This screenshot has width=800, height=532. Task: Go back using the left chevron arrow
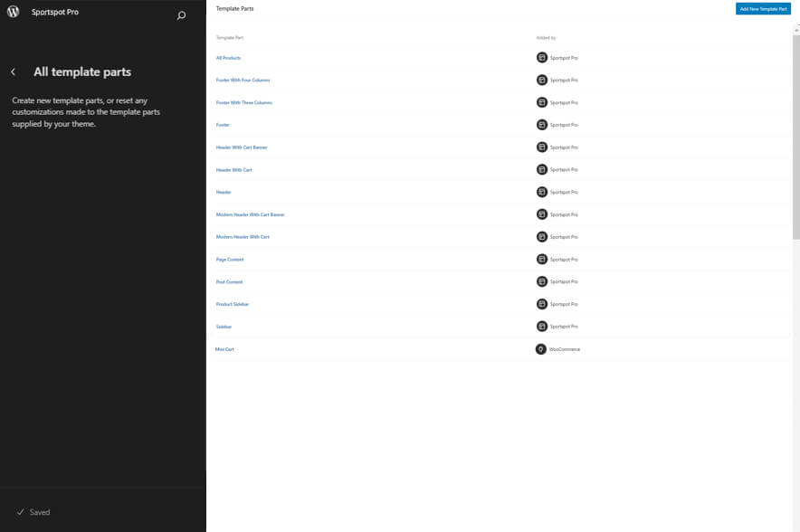tap(14, 72)
